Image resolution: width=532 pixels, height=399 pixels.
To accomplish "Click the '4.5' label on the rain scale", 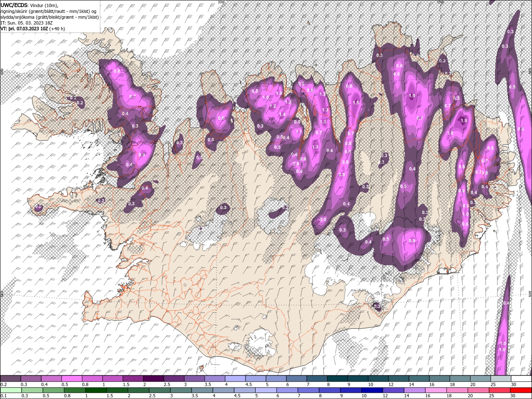I will pyautogui.click(x=237, y=396).
